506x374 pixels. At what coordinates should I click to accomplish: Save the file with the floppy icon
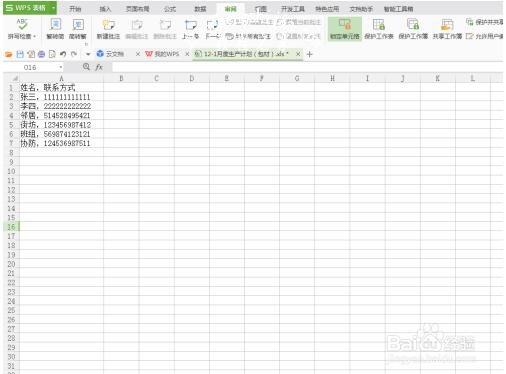click(20, 54)
